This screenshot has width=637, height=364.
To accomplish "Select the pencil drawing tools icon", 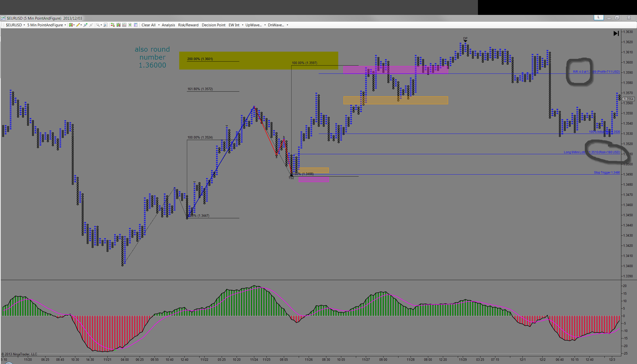I will pos(78,25).
